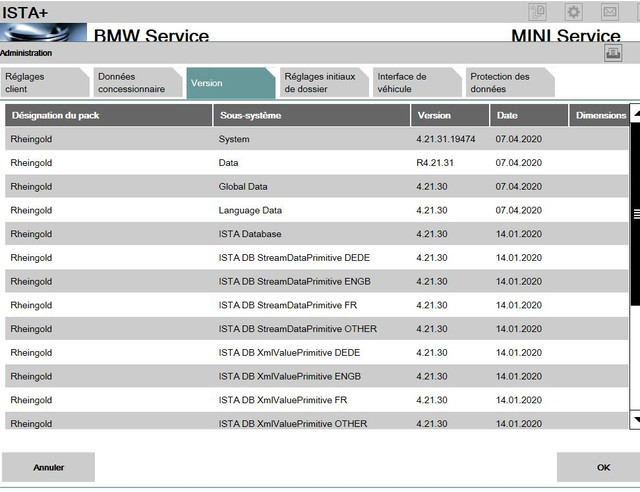This screenshot has height=492, width=640.
Task: Select the ISTA Database row
Action: coord(316,234)
